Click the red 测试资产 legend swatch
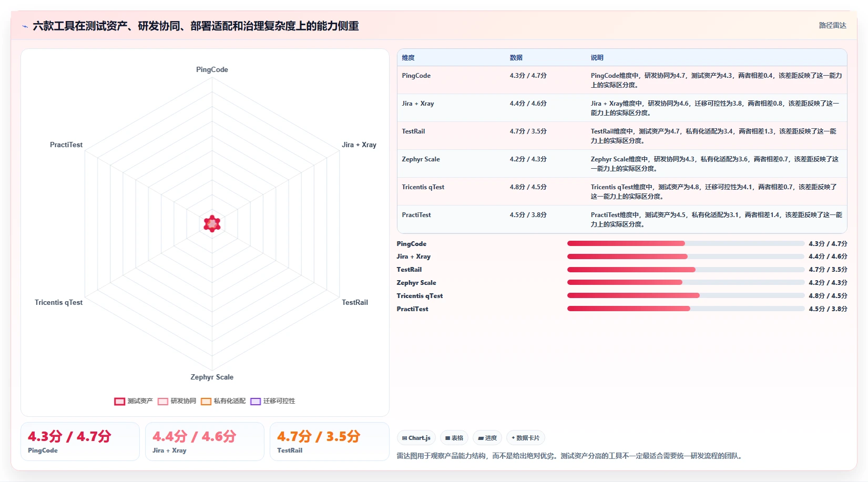The width and height of the screenshot is (868, 482). pyautogui.click(x=119, y=401)
